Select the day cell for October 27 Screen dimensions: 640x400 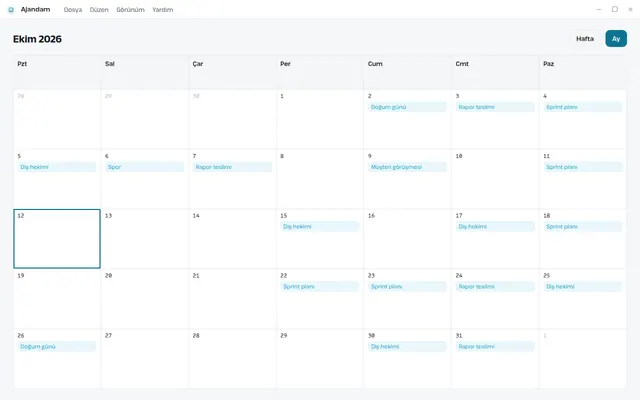pyautogui.click(x=144, y=358)
